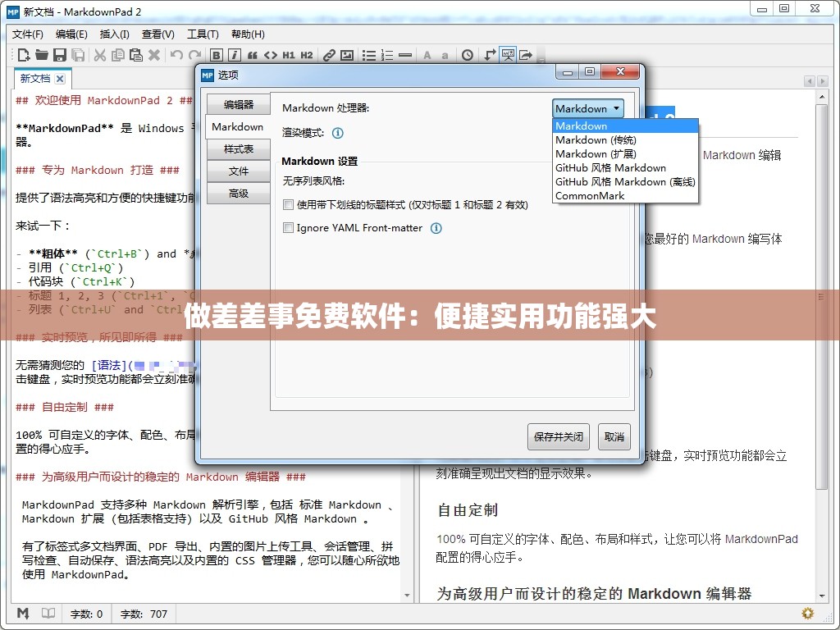Apply H1 heading from the toolbar
The width and height of the screenshot is (840, 630).
click(x=289, y=55)
